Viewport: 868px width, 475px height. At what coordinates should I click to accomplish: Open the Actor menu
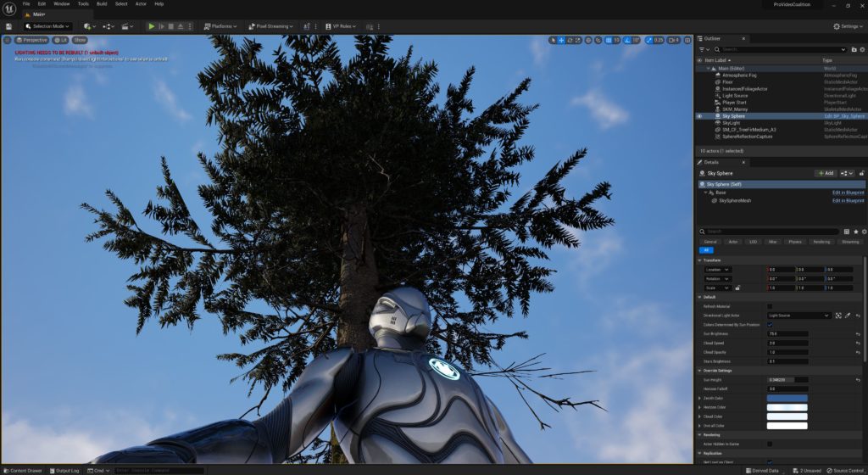pyautogui.click(x=141, y=4)
